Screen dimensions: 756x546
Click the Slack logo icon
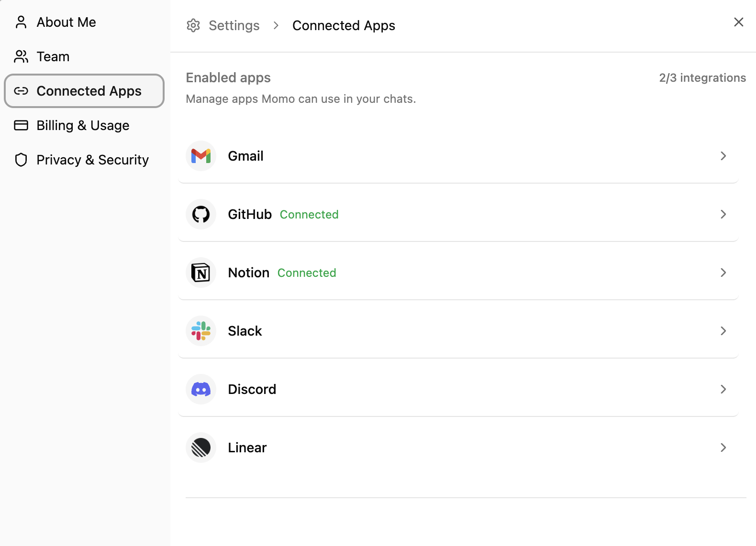click(201, 331)
